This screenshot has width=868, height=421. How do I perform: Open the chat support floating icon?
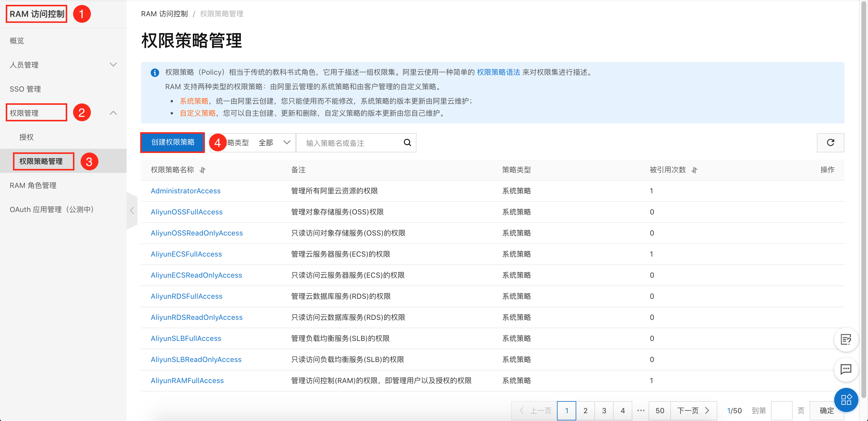[x=846, y=370]
